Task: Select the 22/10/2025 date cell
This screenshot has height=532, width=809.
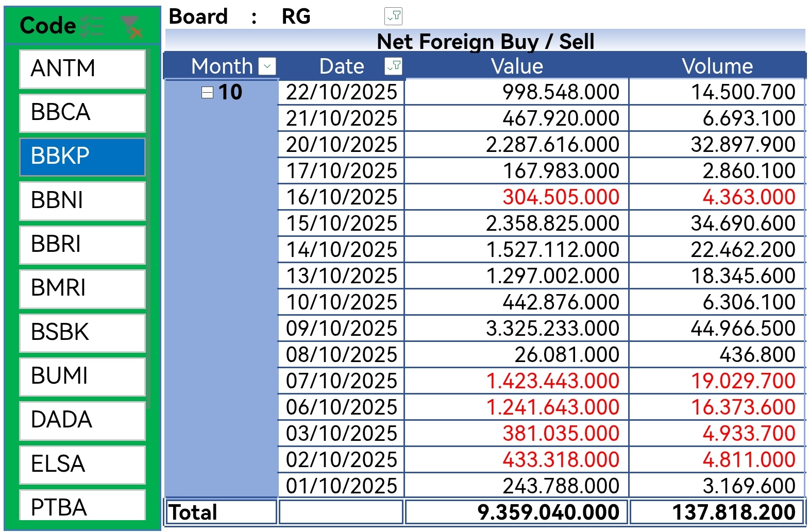Action: tap(342, 92)
